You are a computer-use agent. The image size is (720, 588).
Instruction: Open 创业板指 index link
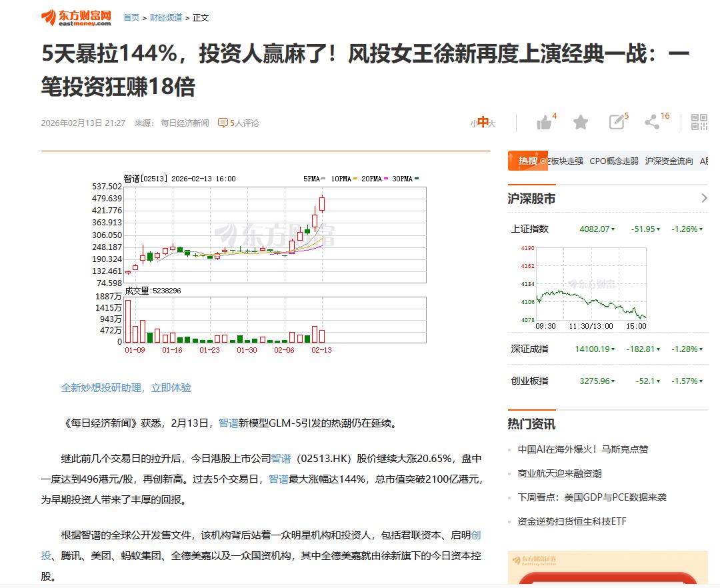[530, 381]
